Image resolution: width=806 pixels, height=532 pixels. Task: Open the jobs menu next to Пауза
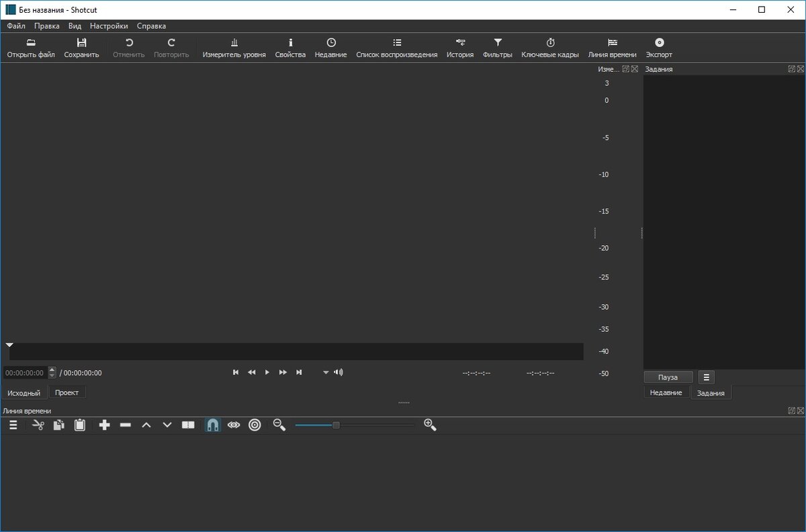(x=706, y=378)
